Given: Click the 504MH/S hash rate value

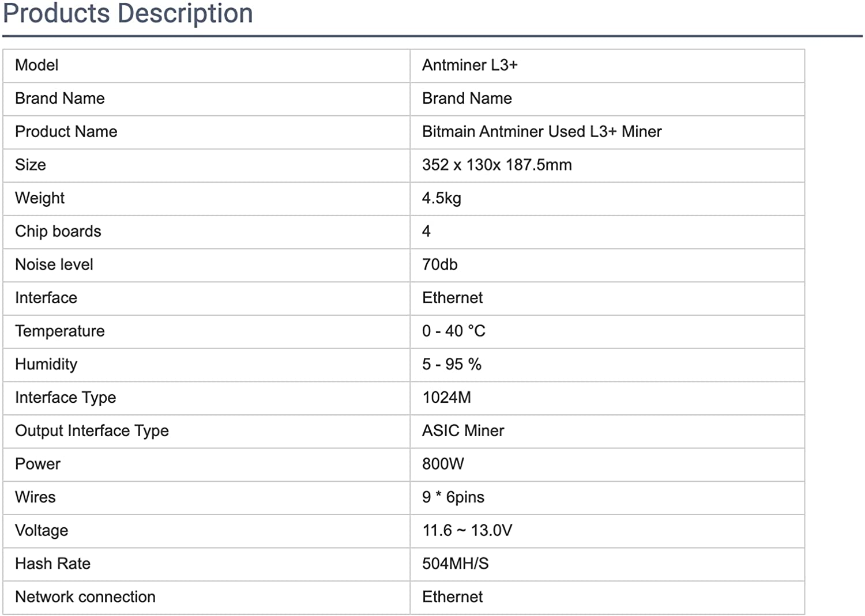Looking at the screenshot, I should point(455,564).
